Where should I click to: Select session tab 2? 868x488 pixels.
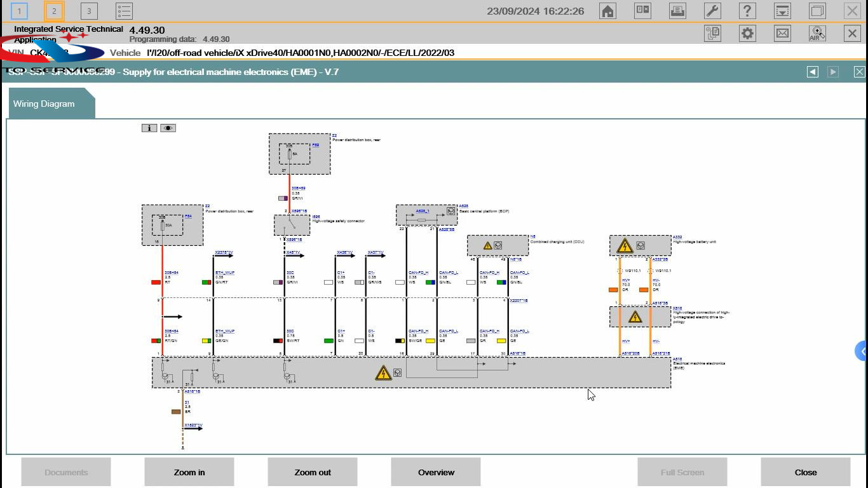click(x=54, y=11)
